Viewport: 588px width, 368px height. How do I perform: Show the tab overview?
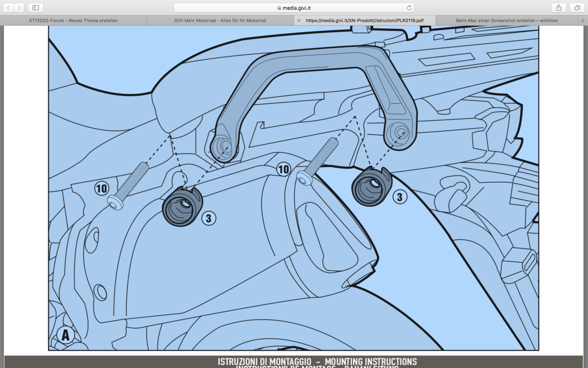(x=577, y=8)
